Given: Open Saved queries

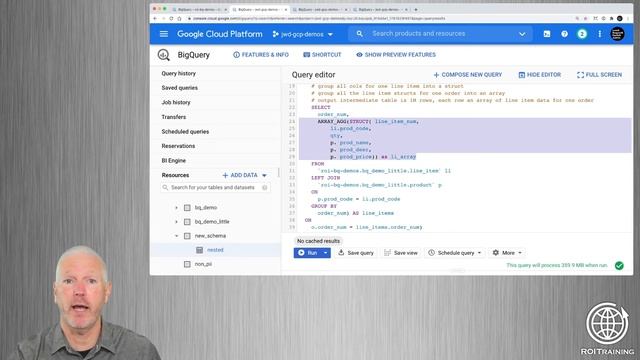Looking at the screenshot, I should point(180,88).
